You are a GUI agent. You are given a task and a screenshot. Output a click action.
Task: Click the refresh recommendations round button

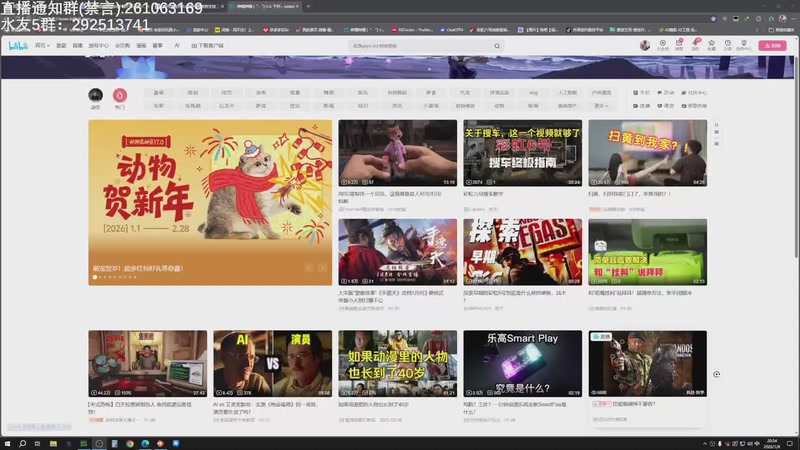[x=716, y=374]
